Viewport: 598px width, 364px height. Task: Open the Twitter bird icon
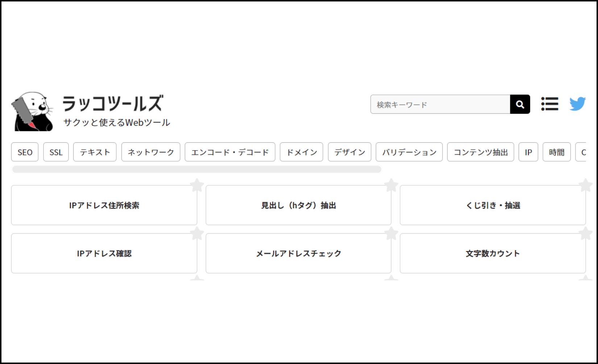click(x=578, y=104)
